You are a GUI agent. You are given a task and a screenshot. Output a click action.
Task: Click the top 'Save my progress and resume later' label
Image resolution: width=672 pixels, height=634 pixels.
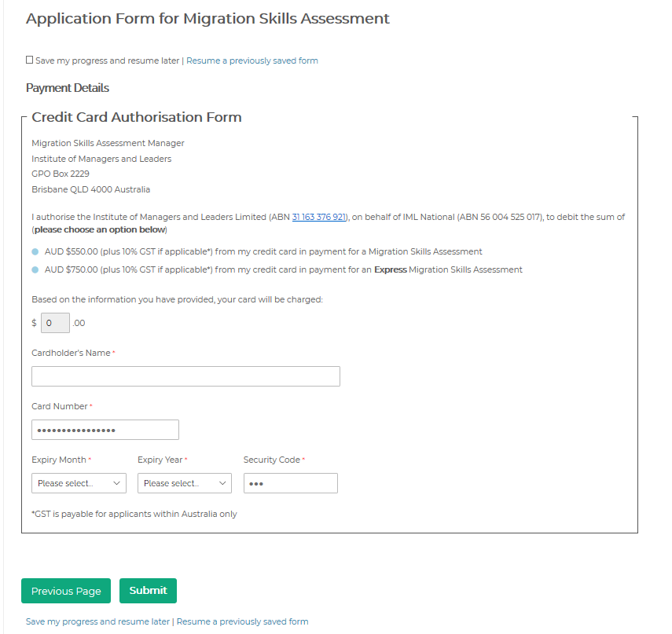click(108, 60)
